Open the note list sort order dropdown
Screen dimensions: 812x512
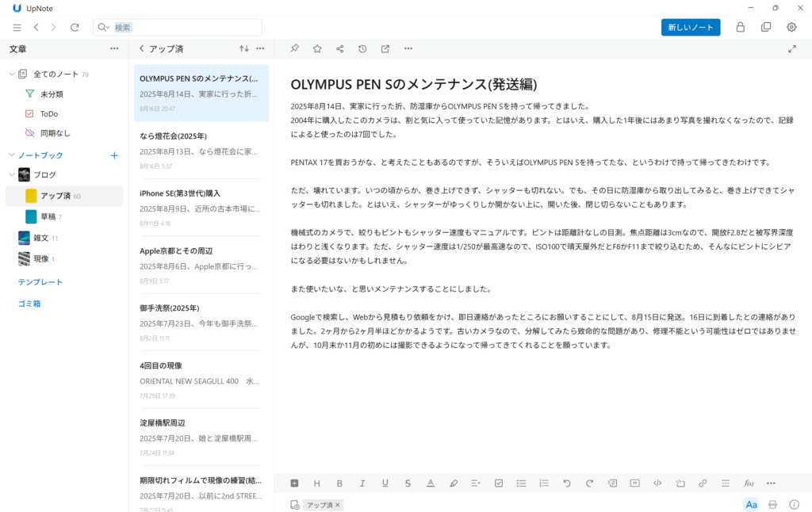[x=243, y=49]
